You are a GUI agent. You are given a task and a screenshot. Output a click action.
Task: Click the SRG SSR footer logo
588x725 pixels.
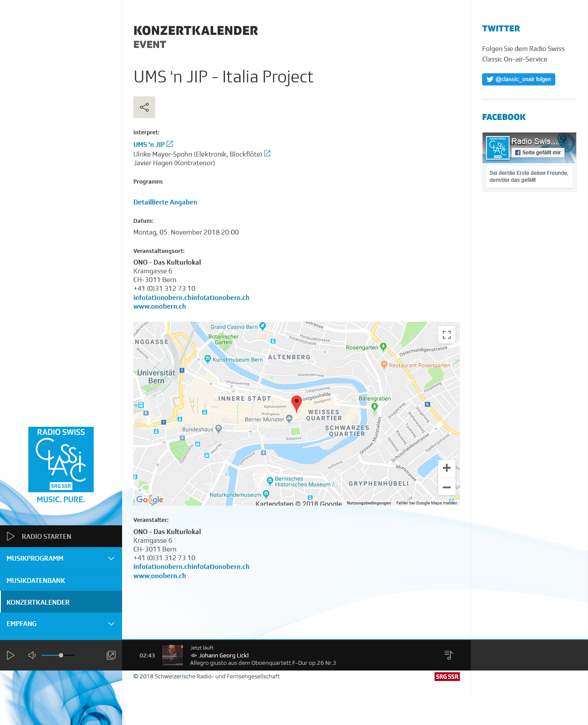click(x=447, y=677)
